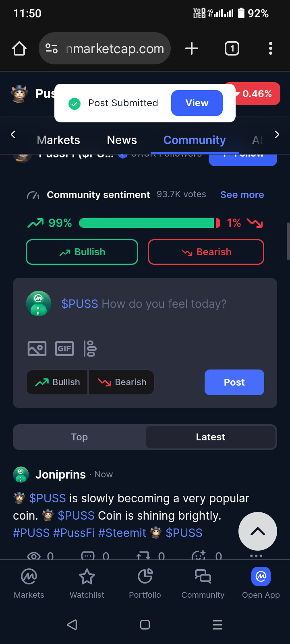Viewport: 290px width, 644px height.
Task: Open the tab switcher
Action: 232,49
